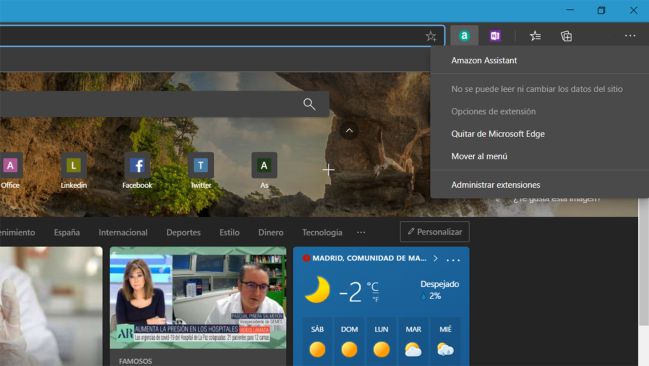Open the OneNote extension icon
Image resolution: width=649 pixels, height=366 pixels.
[x=495, y=36]
